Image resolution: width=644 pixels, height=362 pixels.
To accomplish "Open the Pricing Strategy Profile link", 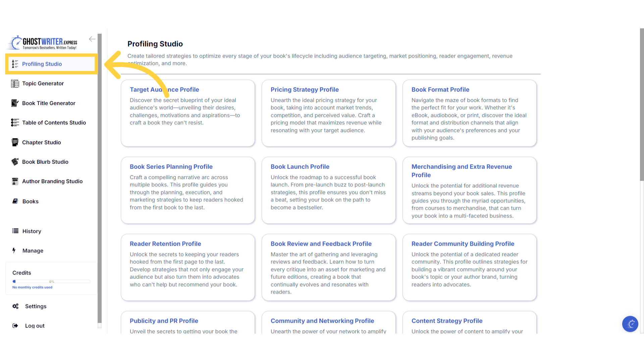I will coord(305,90).
